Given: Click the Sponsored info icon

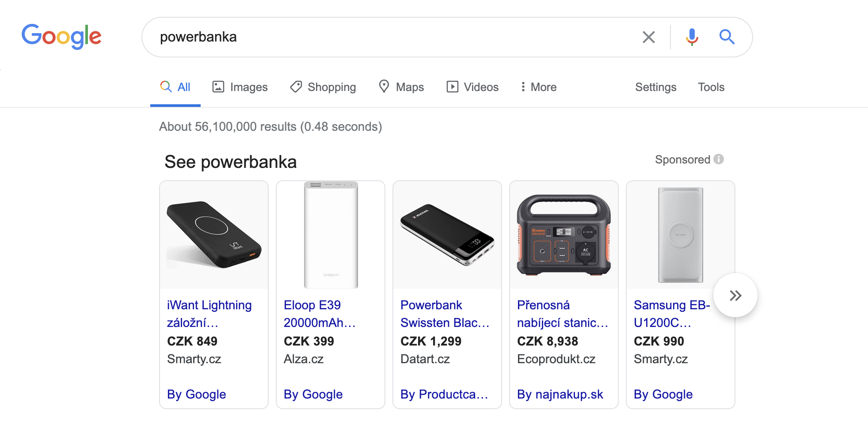Looking at the screenshot, I should (x=719, y=159).
